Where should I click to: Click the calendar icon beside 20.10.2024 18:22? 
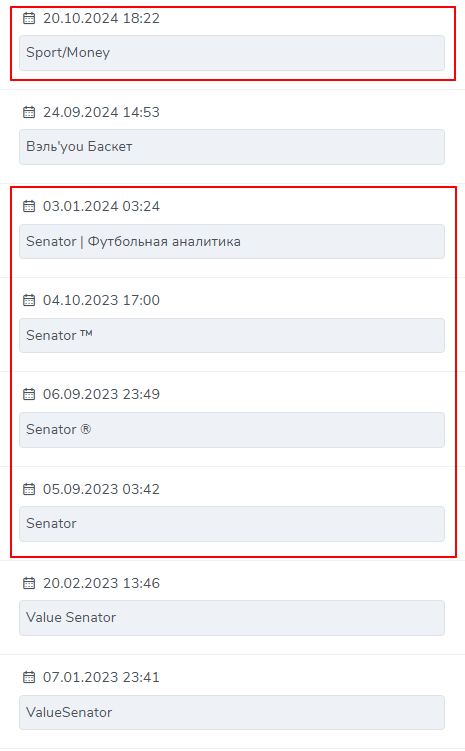[29, 18]
